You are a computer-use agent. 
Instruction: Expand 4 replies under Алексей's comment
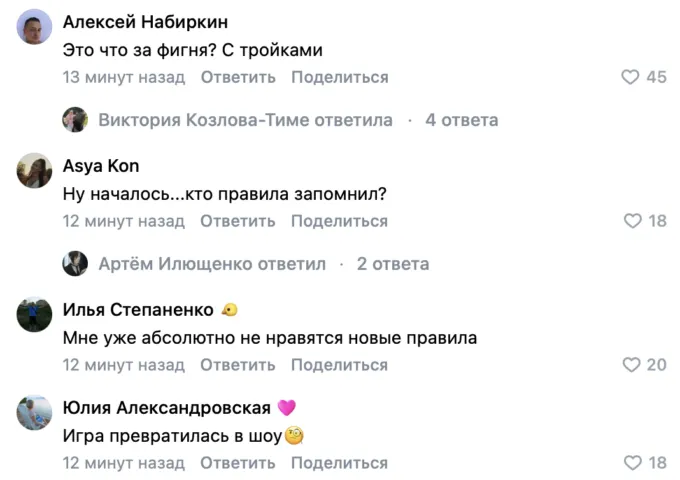461,120
